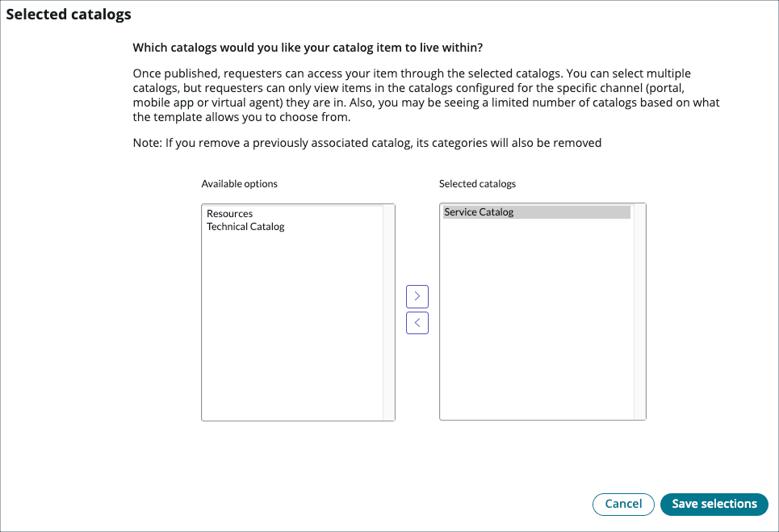Click the Selected catalogs column label
The width and height of the screenshot is (779, 532).
click(476, 183)
